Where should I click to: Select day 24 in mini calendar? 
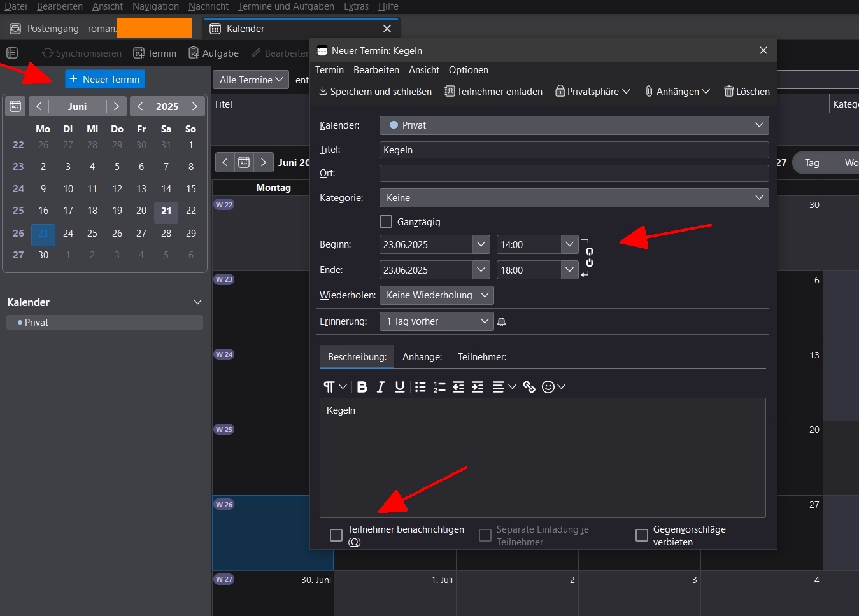click(x=68, y=234)
